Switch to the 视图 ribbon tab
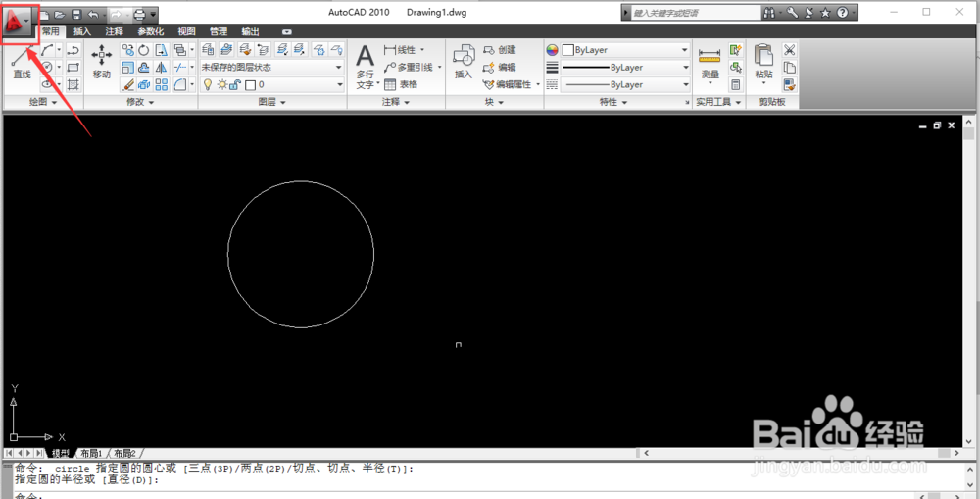 [186, 31]
